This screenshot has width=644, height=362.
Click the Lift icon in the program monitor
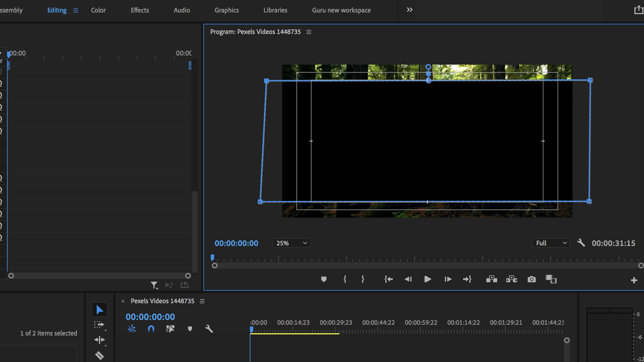[x=491, y=279]
